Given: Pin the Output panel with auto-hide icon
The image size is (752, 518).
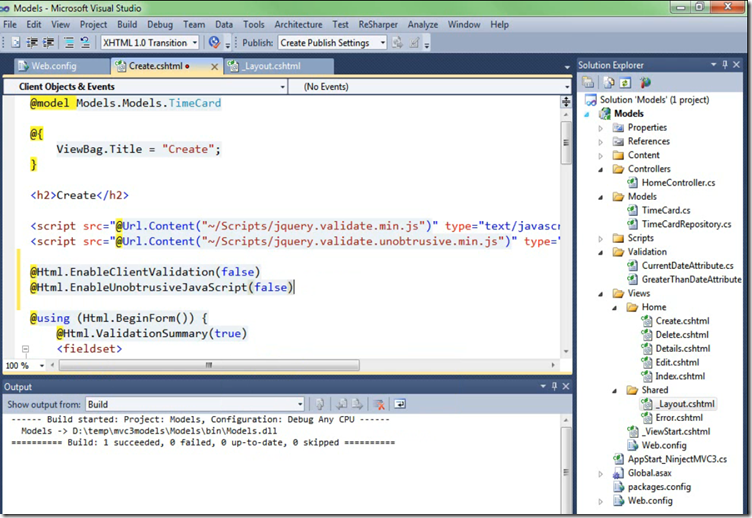Looking at the screenshot, I should [x=554, y=386].
